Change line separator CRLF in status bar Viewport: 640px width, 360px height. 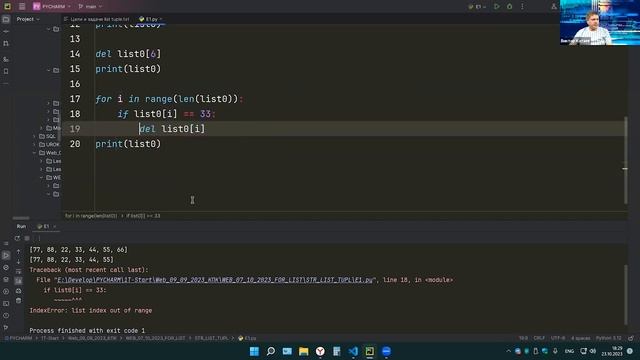[539, 338]
